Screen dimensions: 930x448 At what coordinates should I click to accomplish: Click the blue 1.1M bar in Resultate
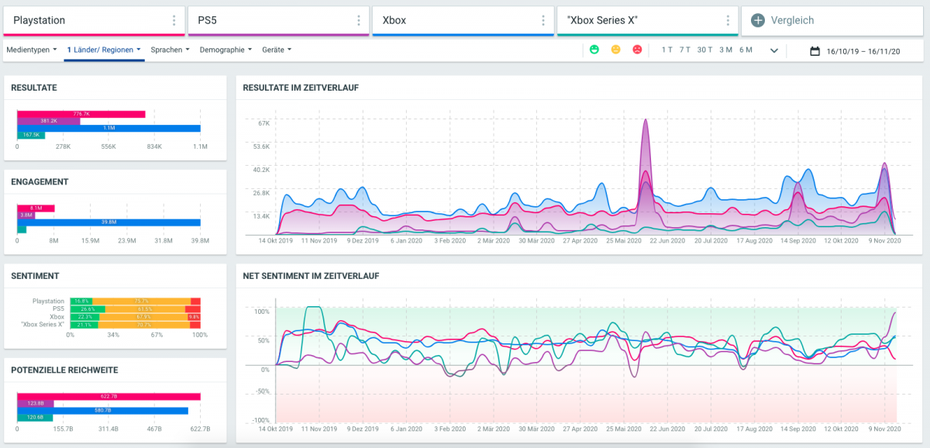109,128
